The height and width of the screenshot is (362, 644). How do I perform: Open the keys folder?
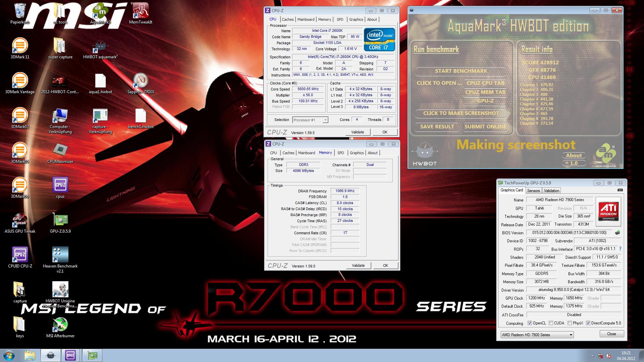point(20,327)
